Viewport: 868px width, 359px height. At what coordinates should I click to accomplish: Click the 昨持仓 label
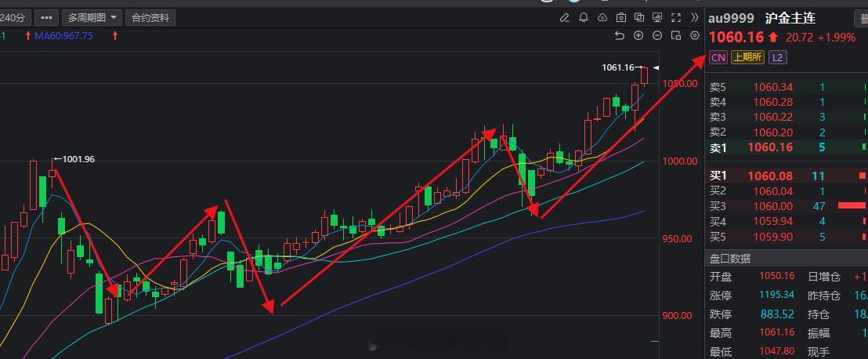point(823,296)
